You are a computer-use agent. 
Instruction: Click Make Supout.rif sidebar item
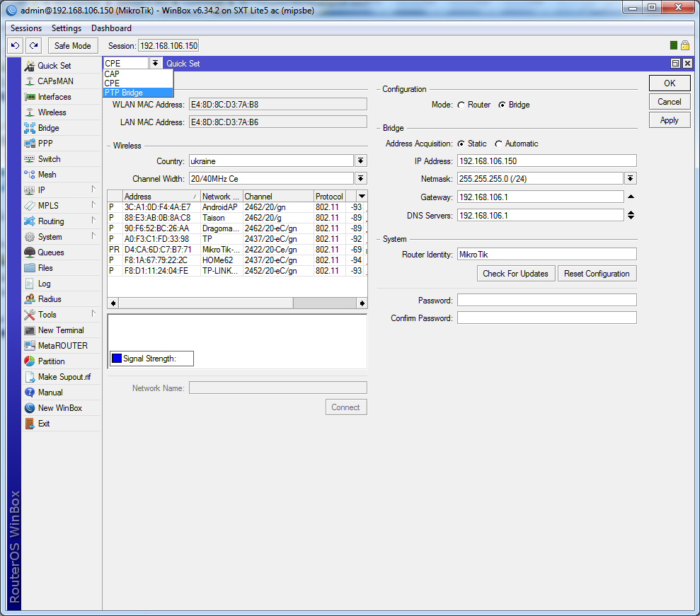(64, 377)
